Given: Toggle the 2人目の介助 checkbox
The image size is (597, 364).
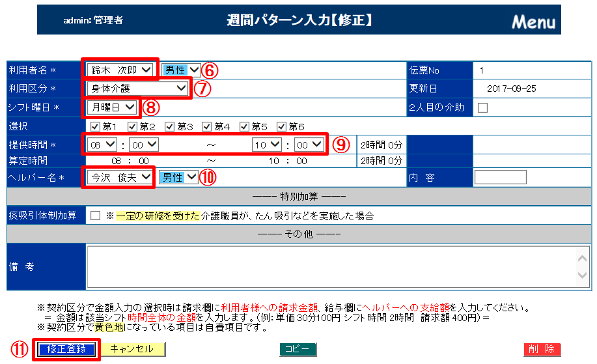Looking at the screenshot, I should [x=482, y=108].
